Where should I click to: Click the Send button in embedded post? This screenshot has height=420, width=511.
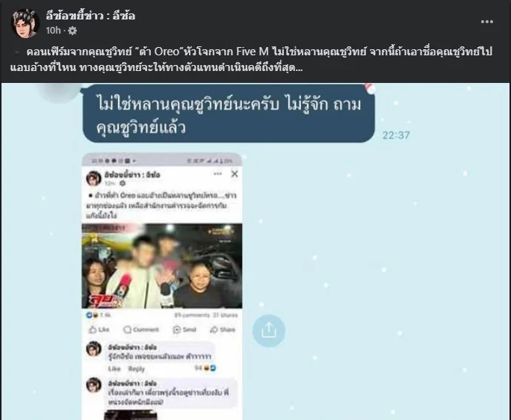185,330
